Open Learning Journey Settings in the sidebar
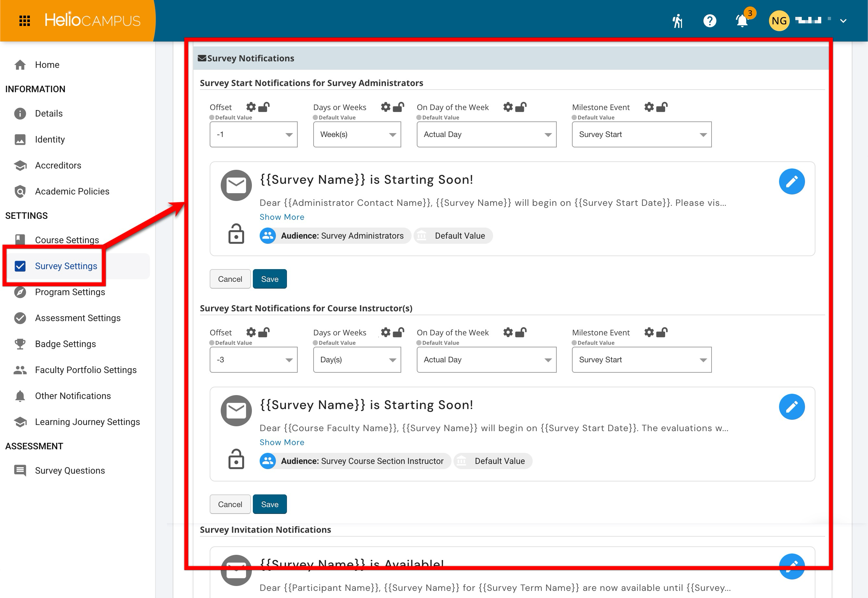 pos(87,422)
